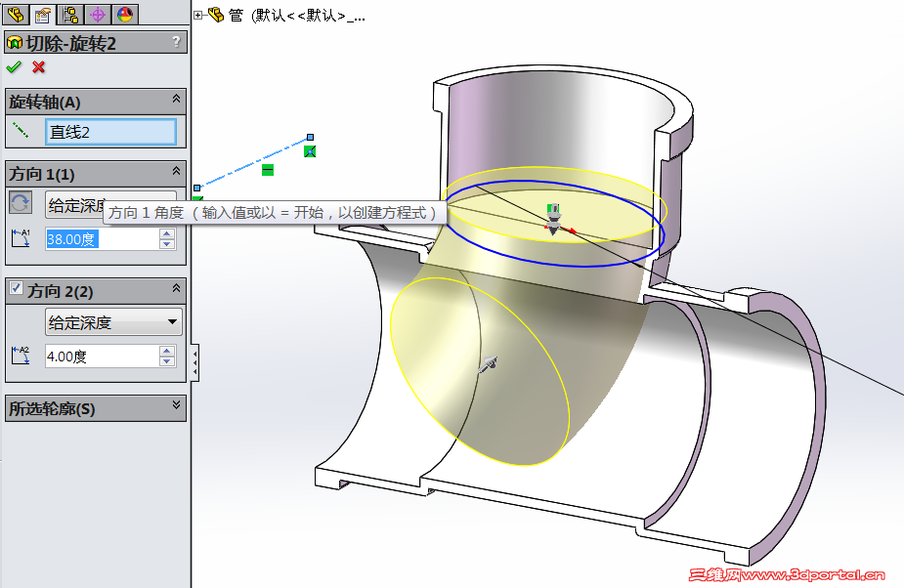Click the 切除-旋转2 feature icon
This screenshot has height=588, width=904.
14,43
